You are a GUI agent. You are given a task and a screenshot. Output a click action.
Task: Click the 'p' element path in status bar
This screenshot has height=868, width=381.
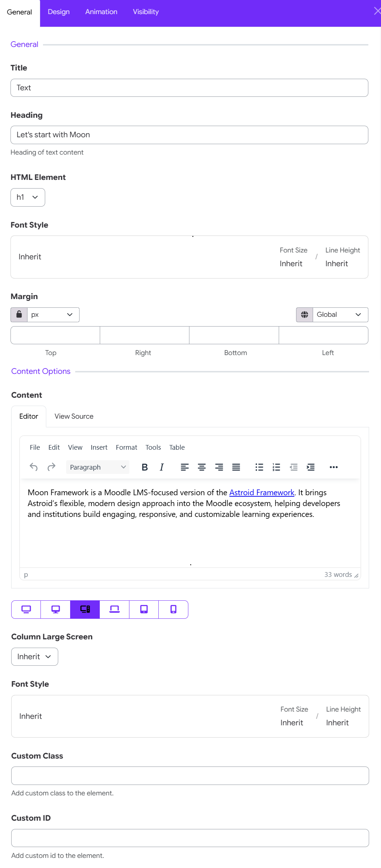[26, 575]
